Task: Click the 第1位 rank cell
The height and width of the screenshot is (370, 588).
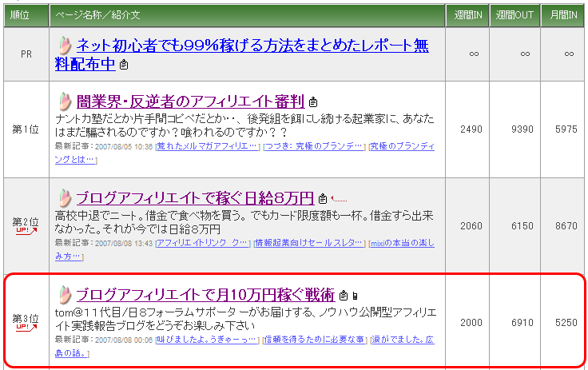Action: coord(26,129)
